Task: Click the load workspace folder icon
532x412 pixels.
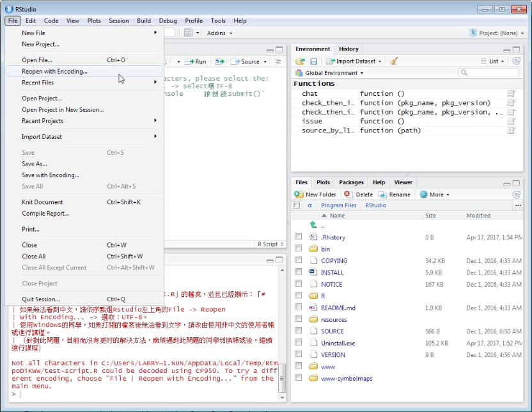Action: (x=300, y=61)
